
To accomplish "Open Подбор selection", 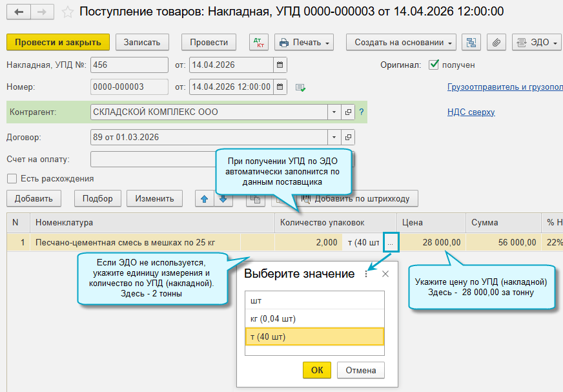I will pos(97,199).
